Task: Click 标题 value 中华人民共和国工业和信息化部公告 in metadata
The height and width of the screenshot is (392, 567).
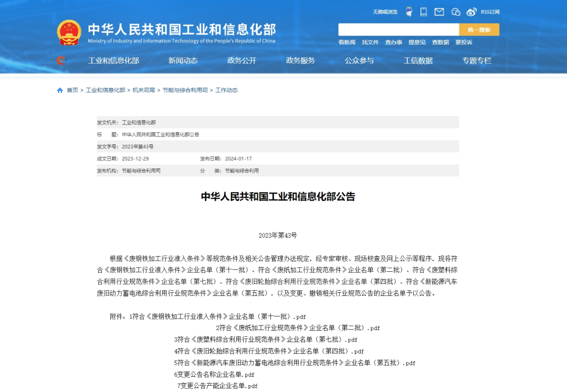Action: (x=161, y=134)
